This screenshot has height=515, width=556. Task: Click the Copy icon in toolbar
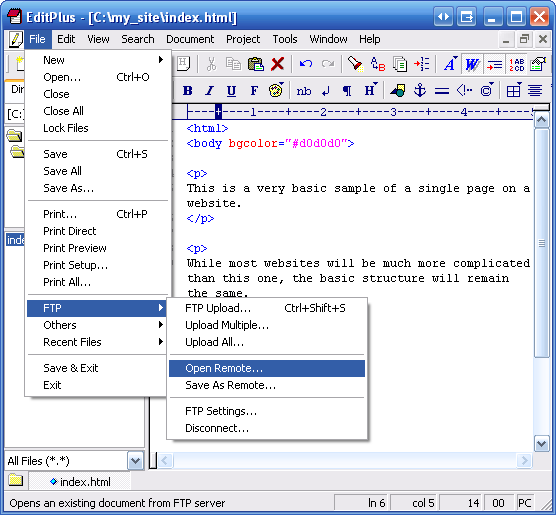tap(233, 64)
